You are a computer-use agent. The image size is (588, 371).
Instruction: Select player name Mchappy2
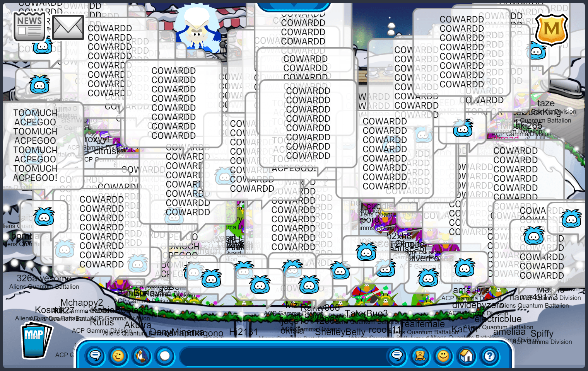pyautogui.click(x=82, y=303)
